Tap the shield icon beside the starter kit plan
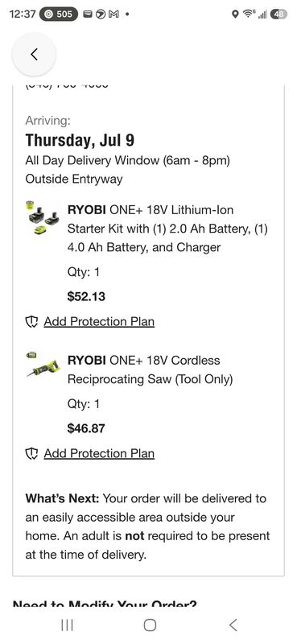 coord(32,322)
